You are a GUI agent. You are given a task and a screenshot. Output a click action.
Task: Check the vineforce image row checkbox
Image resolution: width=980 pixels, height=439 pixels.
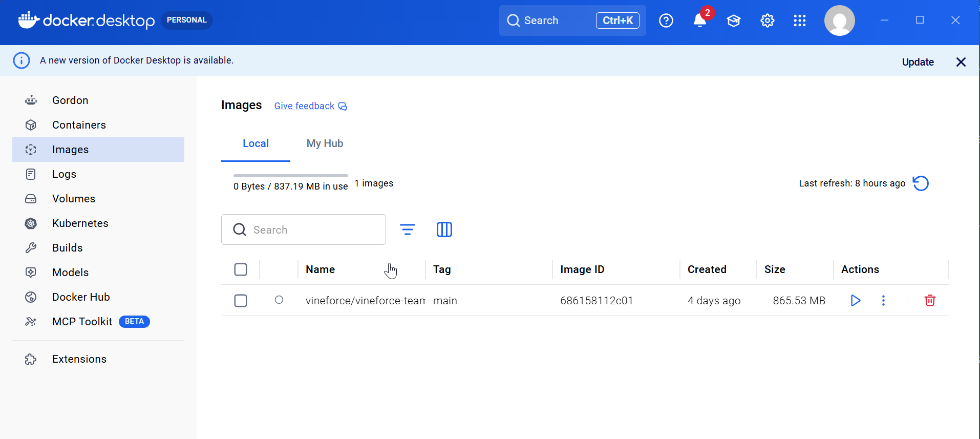coord(241,301)
